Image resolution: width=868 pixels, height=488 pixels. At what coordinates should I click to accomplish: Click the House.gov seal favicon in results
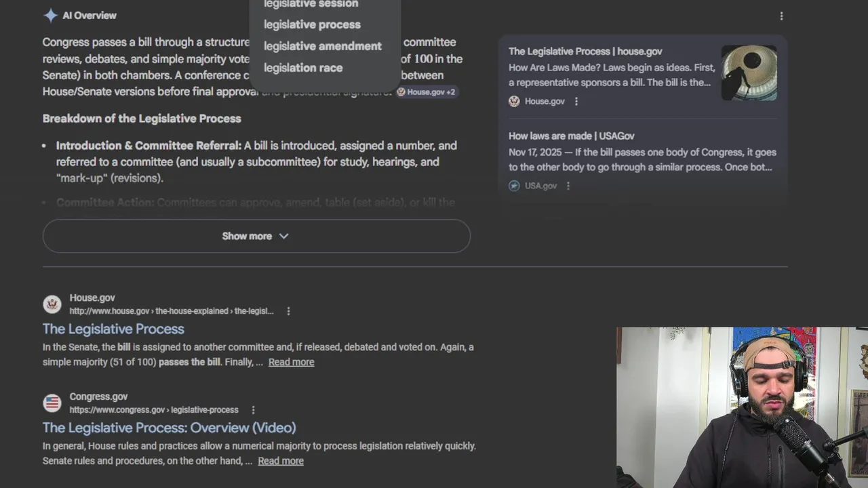tap(52, 304)
